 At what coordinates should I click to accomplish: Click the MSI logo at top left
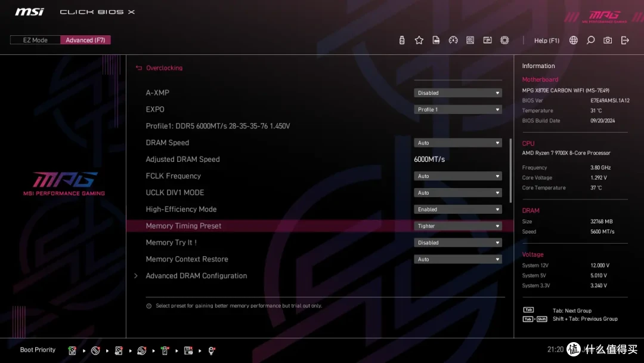[29, 11]
